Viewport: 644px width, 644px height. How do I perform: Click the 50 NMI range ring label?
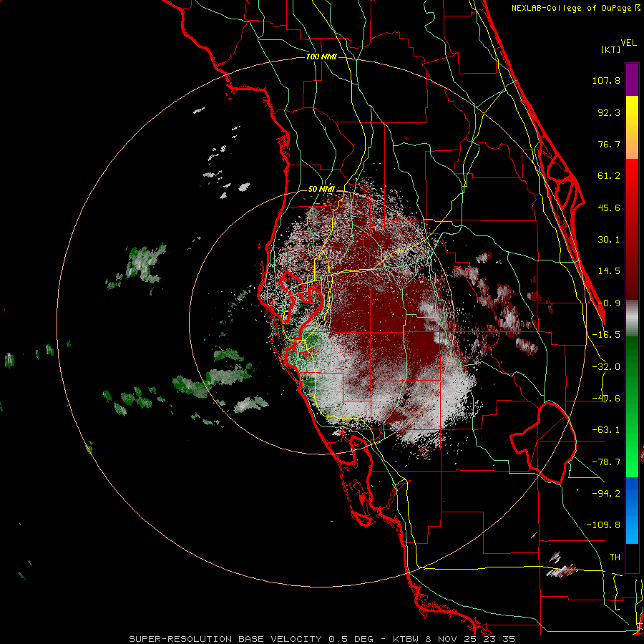(x=321, y=189)
